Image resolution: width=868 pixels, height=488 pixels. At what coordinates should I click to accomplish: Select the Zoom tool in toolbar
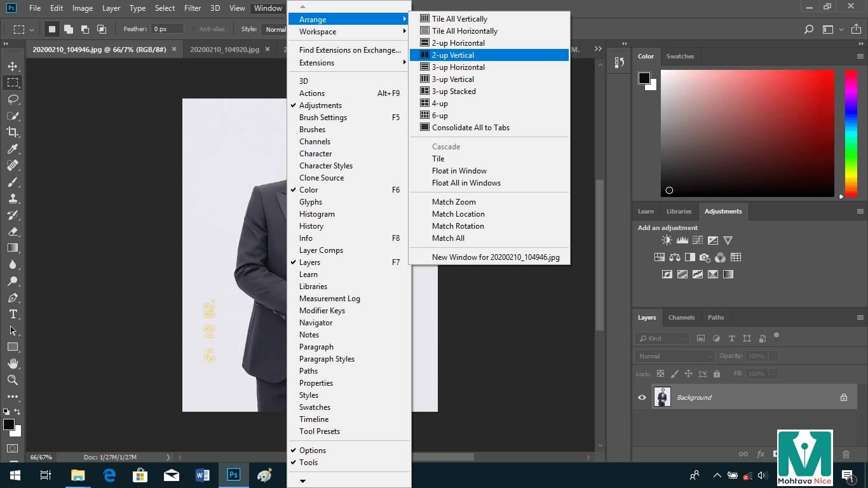(x=13, y=380)
